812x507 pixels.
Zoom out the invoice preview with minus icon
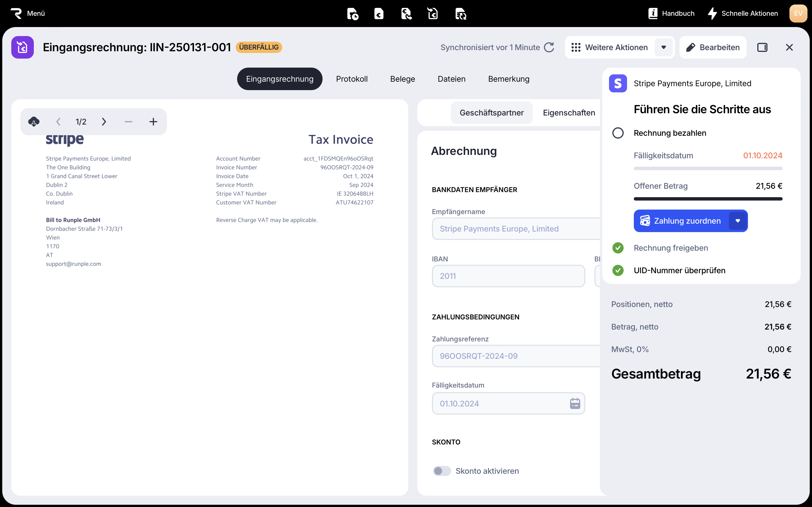129,121
